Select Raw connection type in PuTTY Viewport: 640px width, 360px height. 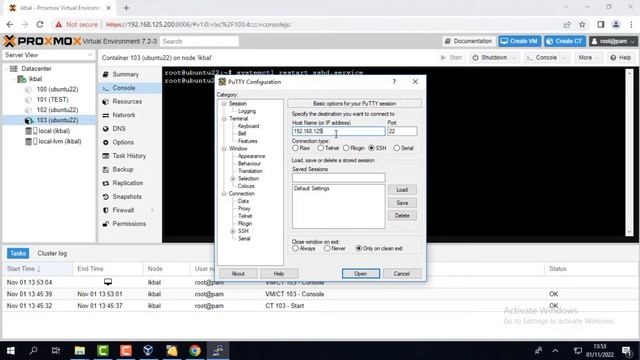(x=295, y=148)
